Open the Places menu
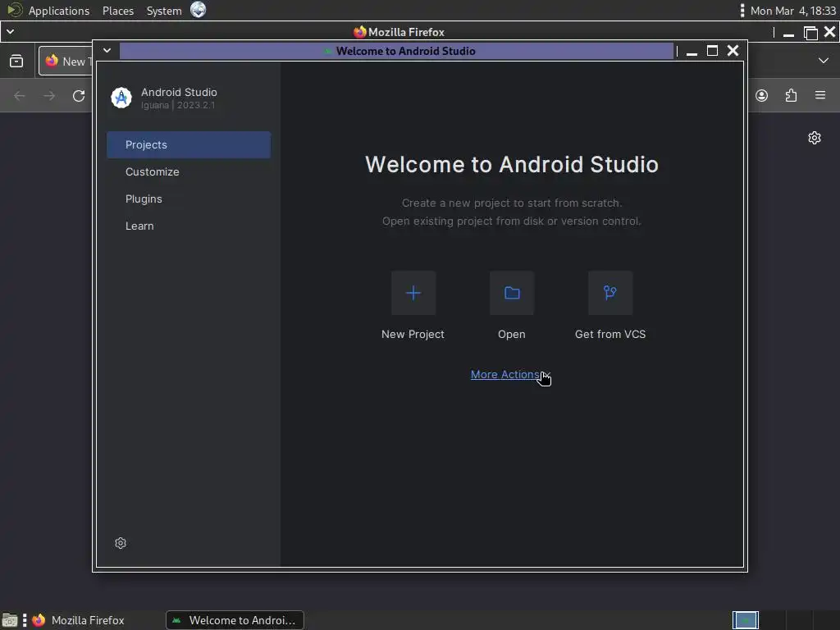The width and height of the screenshot is (840, 630). (x=118, y=11)
